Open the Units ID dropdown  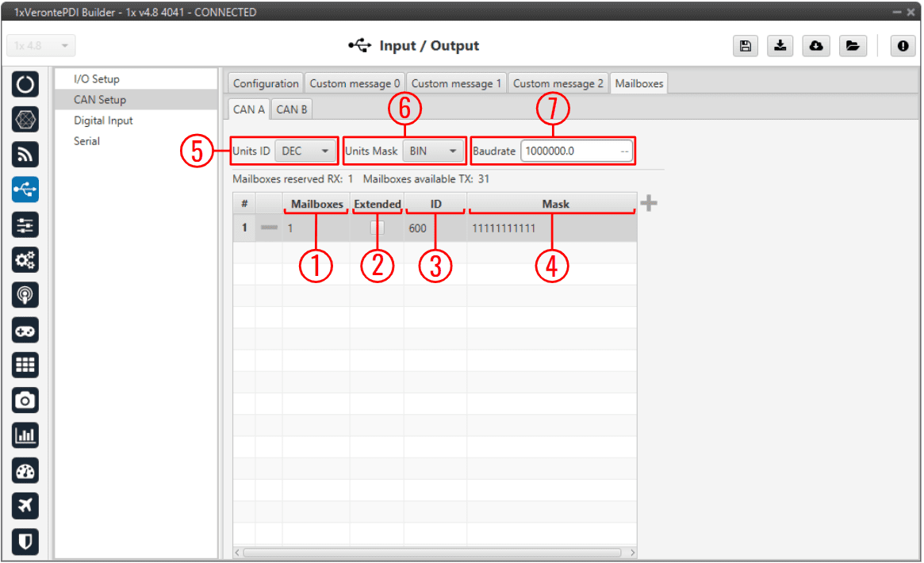coord(305,151)
